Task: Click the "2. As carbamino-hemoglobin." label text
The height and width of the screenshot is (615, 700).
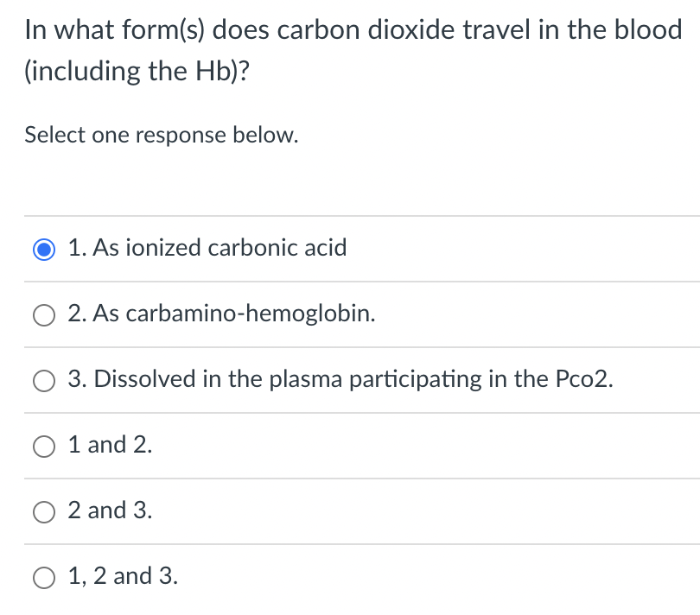Action: pyautogui.click(x=221, y=314)
